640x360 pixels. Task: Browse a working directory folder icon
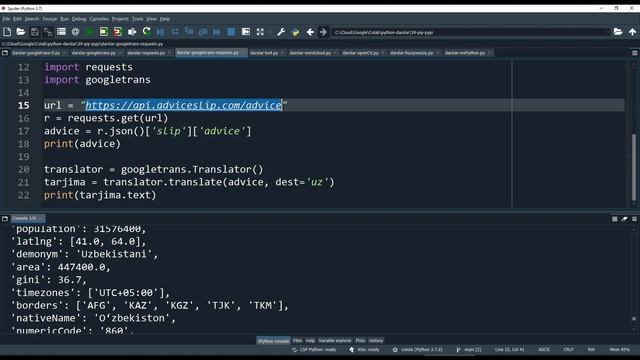click(x=618, y=32)
